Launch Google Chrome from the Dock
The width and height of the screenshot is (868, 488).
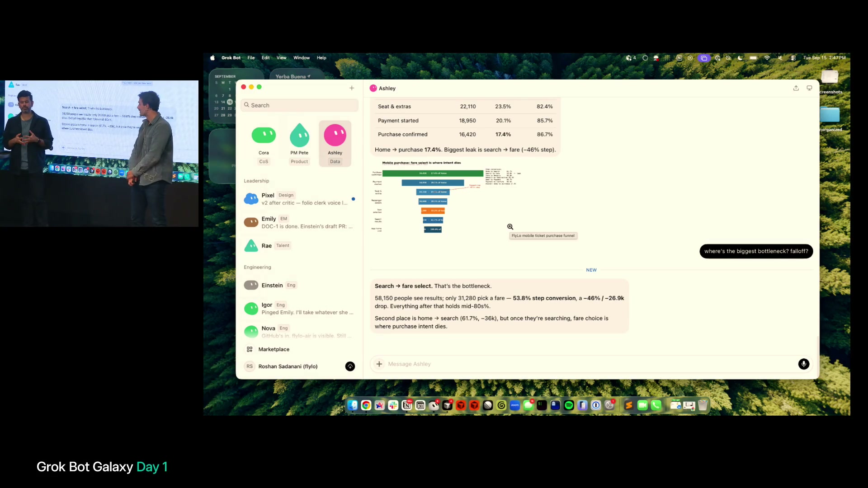[366, 405]
